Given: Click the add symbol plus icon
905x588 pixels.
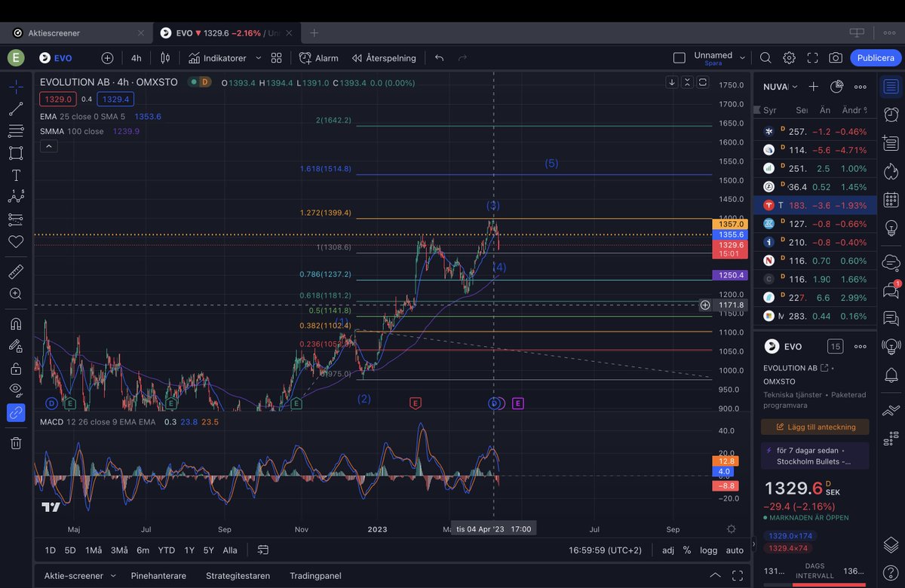Looking at the screenshot, I should pyautogui.click(x=107, y=58).
